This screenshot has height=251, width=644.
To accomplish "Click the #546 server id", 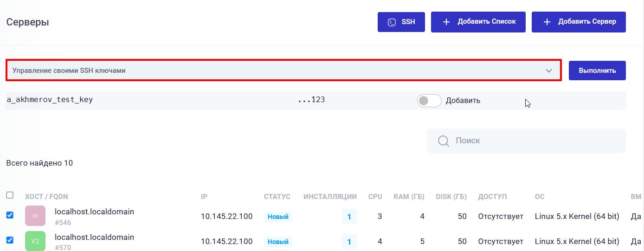I will [63, 223].
